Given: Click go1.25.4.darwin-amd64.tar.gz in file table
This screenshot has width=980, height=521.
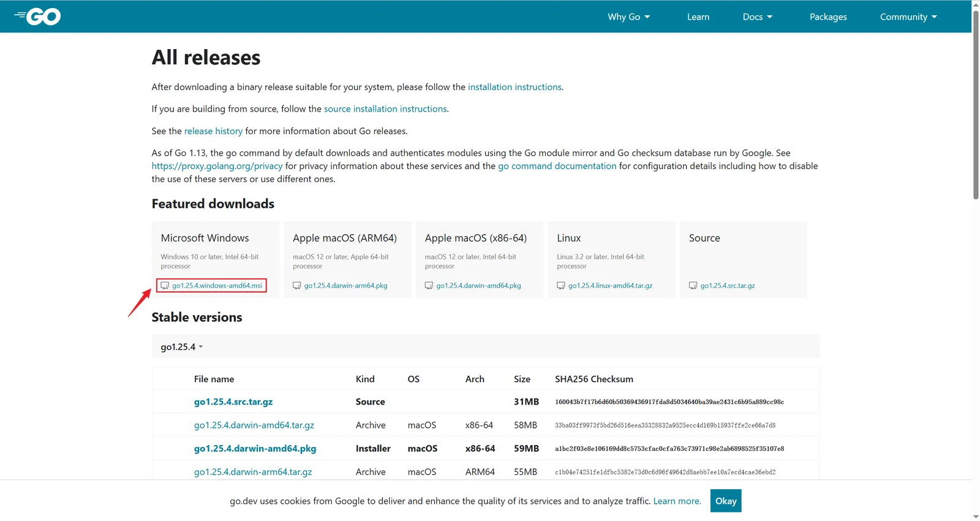Looking at the screenshot, I should [254, 425].
